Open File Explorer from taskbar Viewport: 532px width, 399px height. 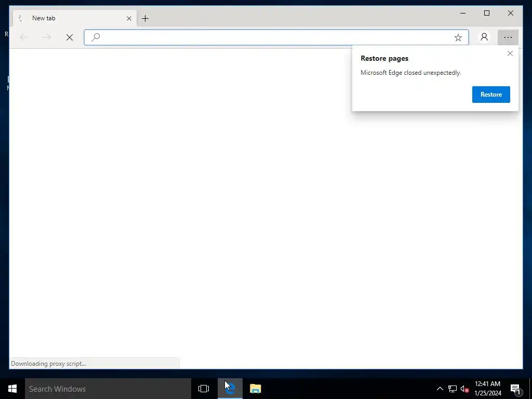tap(256, 389)
